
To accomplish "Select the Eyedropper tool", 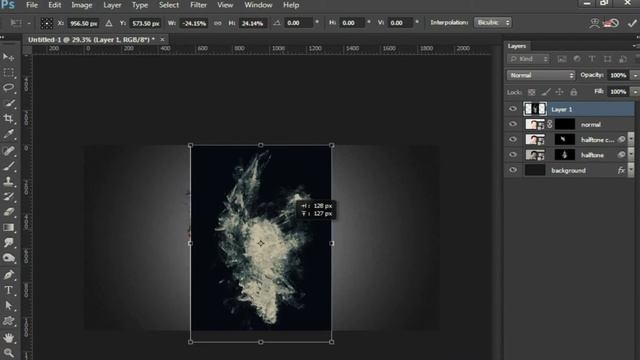I will (x=8, y=134).
